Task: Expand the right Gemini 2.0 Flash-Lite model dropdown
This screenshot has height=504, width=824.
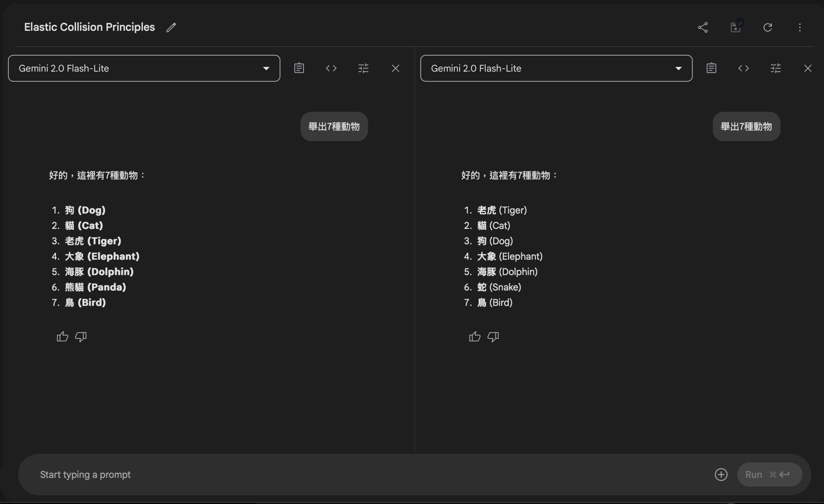Action: pyautogui.click(x=556, y=68)
